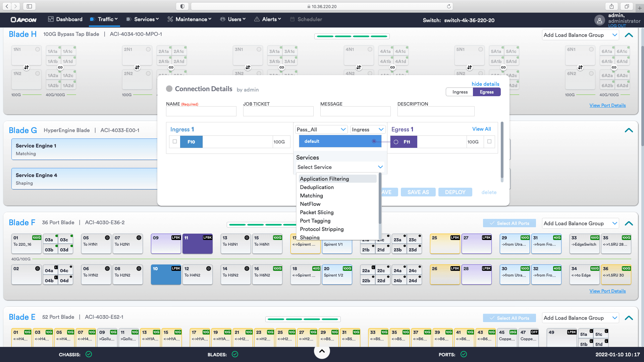Click the Ingress toggle button
Image resolution: width=644 pixels, height=362 pixels.
pos(460,92)
